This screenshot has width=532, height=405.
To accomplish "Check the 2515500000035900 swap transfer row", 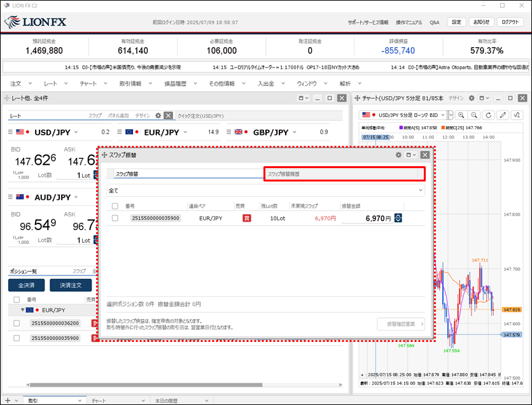I will click(x=115, y=218).
